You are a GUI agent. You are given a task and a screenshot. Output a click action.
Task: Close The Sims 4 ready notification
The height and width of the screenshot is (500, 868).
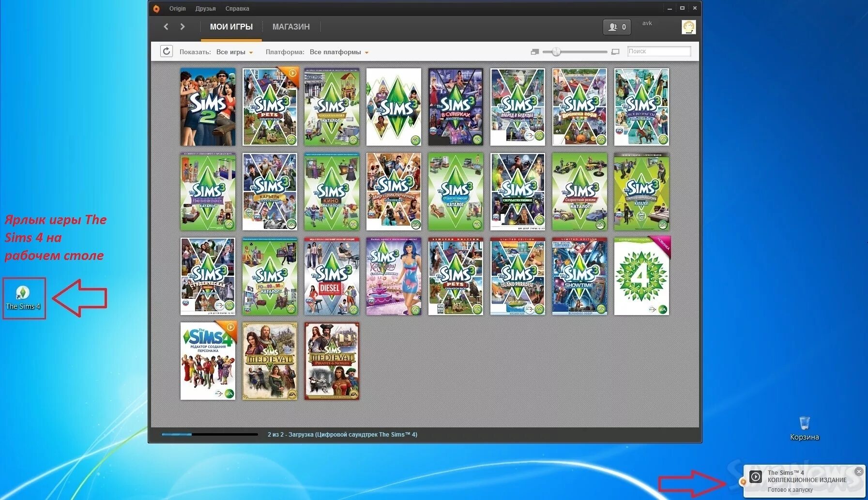click(859, 471)
